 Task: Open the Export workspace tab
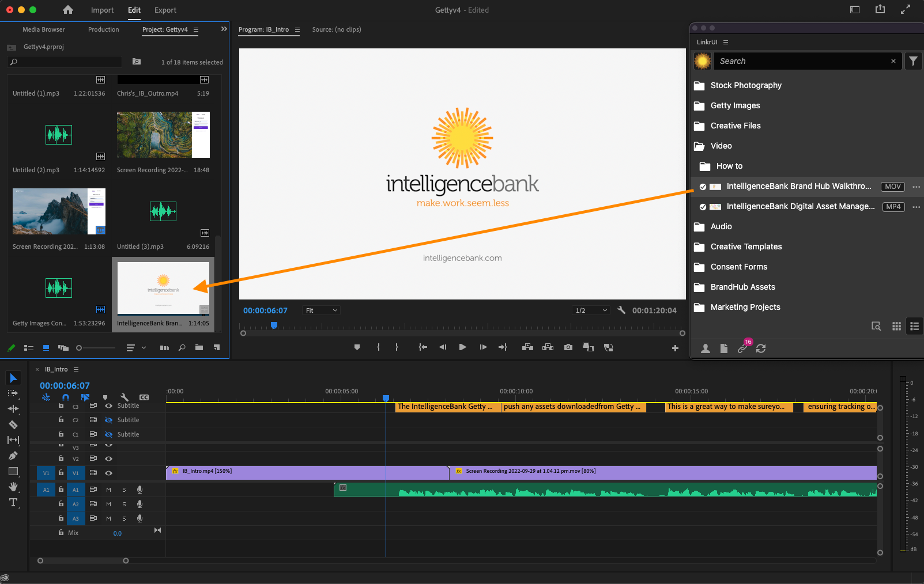click(x=165, y=10)
